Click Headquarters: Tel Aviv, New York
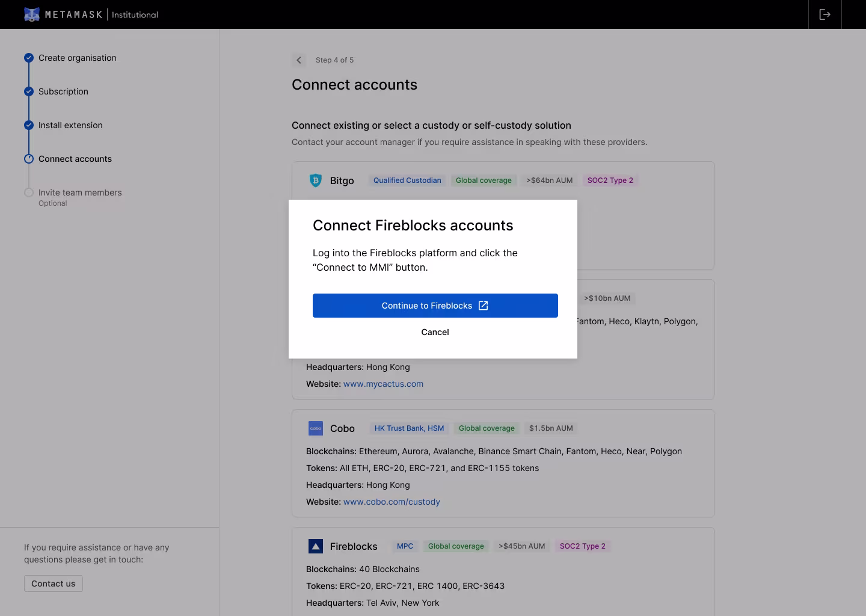This screenshot has width=866, height=616. coord(372,603)
